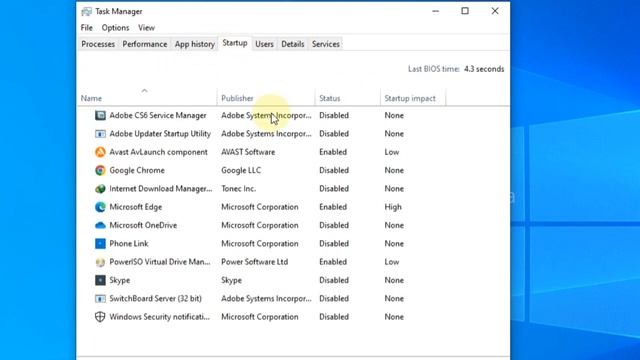This screenshot has width=640, height=360.
Task: Click the Avast AvLaunch component icon
Action: pyautogui.click(x=100, y=152)
